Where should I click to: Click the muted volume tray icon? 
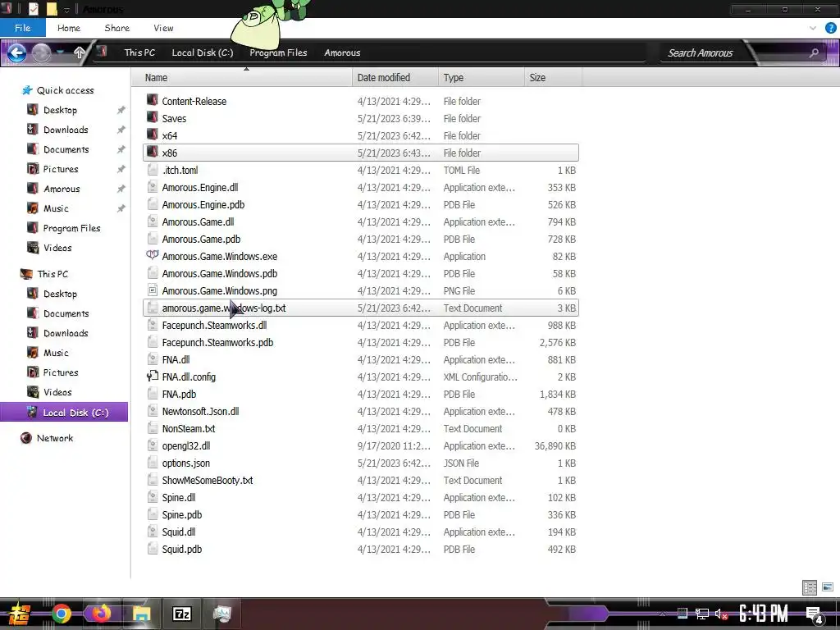pyautogui.click(x=721, y=614)
